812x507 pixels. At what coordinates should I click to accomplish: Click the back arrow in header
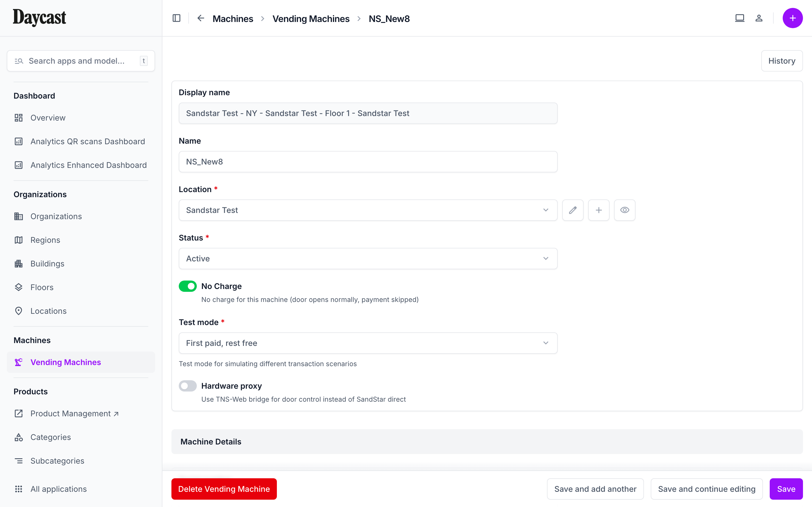click(201, 18)
